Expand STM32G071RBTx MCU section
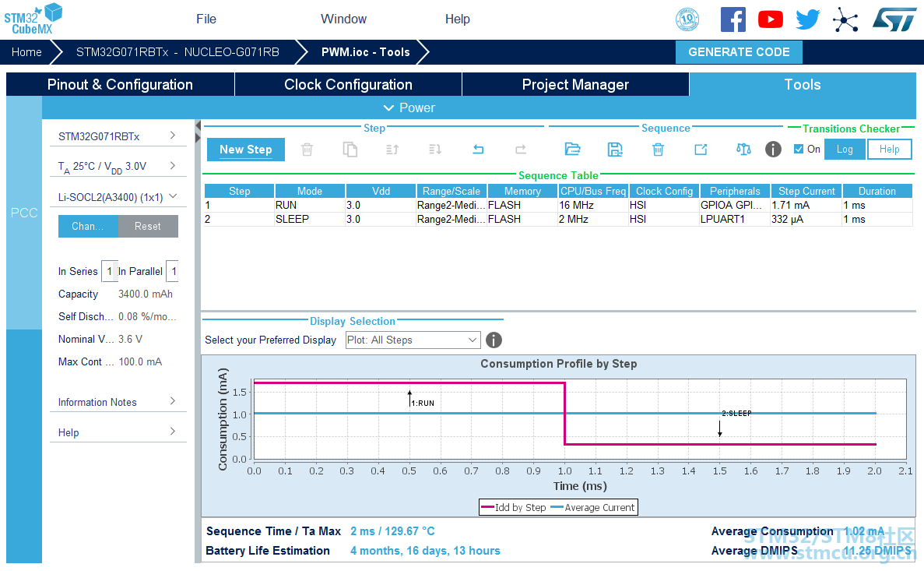 (118, 136)
